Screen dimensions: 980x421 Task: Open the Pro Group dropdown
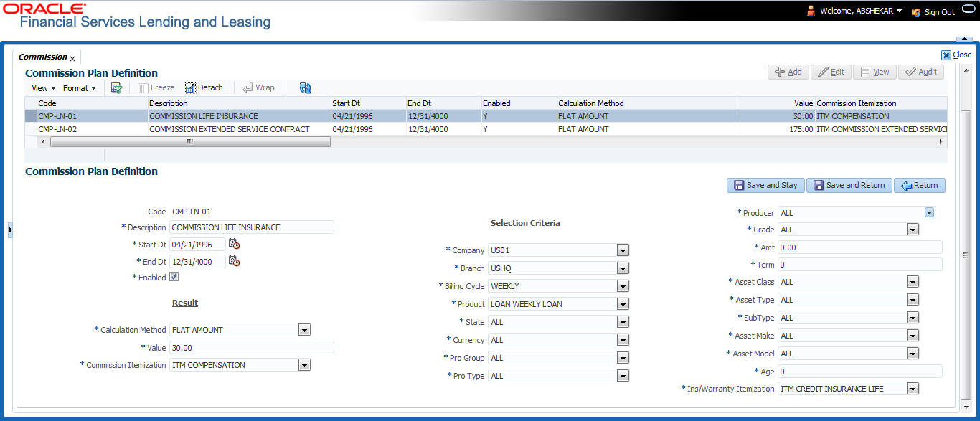[x=623, y=358]
